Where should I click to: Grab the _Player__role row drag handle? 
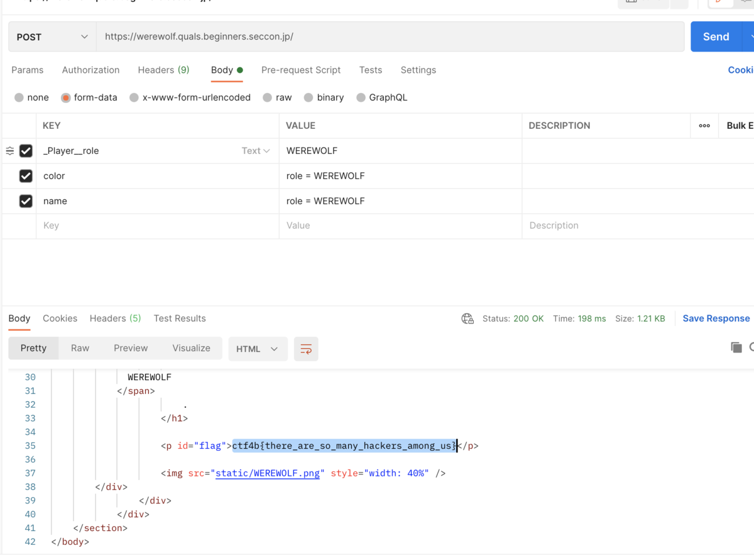[x=9, y=151]
